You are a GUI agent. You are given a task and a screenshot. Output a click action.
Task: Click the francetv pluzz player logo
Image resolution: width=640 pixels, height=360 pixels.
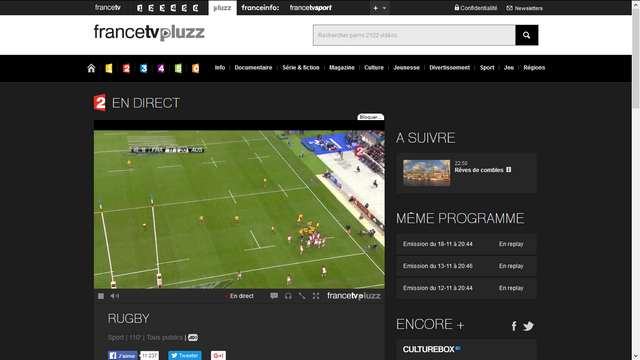(x=353, y=296)
